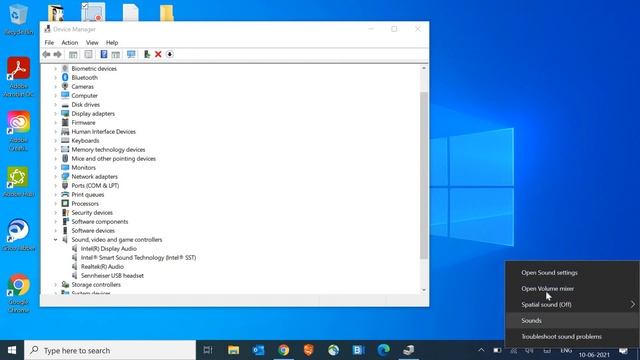Viewport: 640px width, 360px height.
Task: Click the Processors category icon
Action: pos(65,203)
